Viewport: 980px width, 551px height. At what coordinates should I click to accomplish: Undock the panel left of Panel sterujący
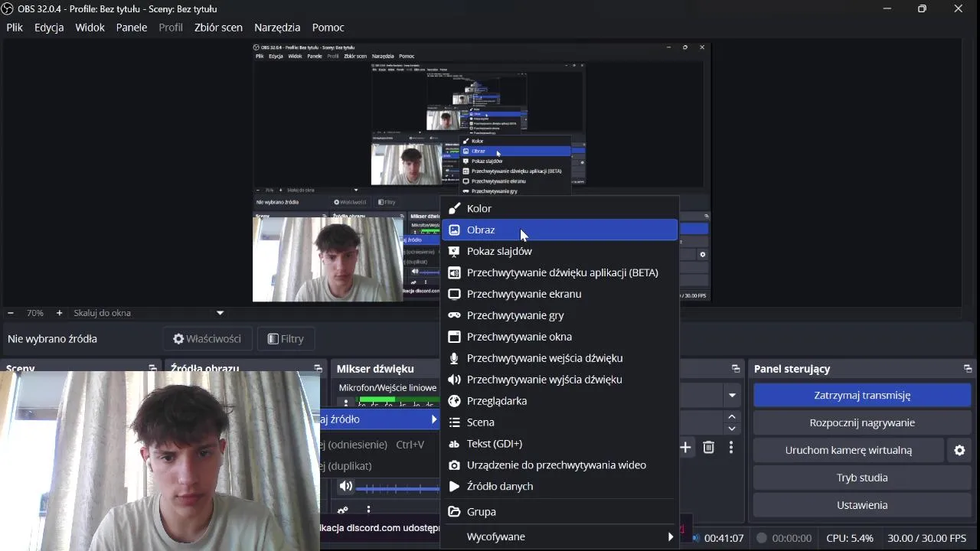pyautogui.click(x=736, y=369)
